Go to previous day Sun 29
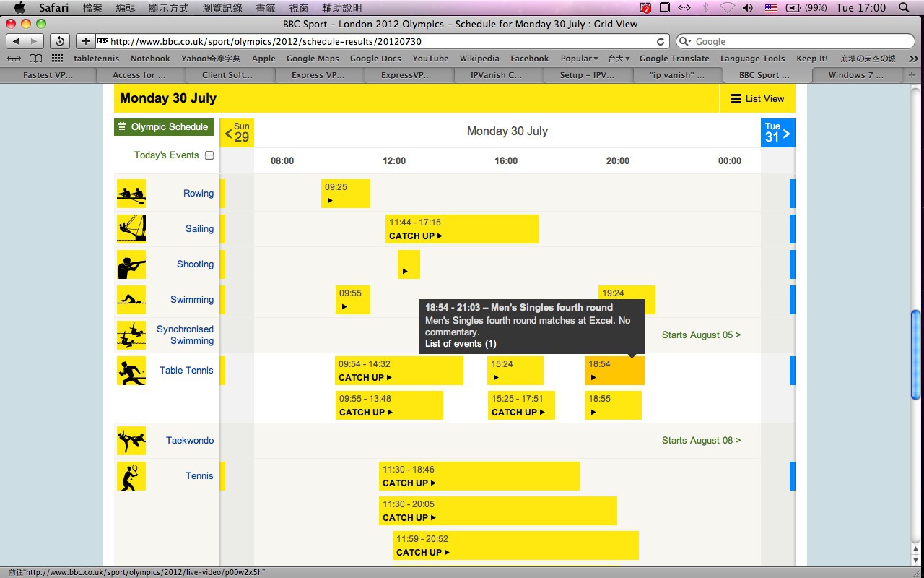924x578 pixels. [x=237, y=133]
